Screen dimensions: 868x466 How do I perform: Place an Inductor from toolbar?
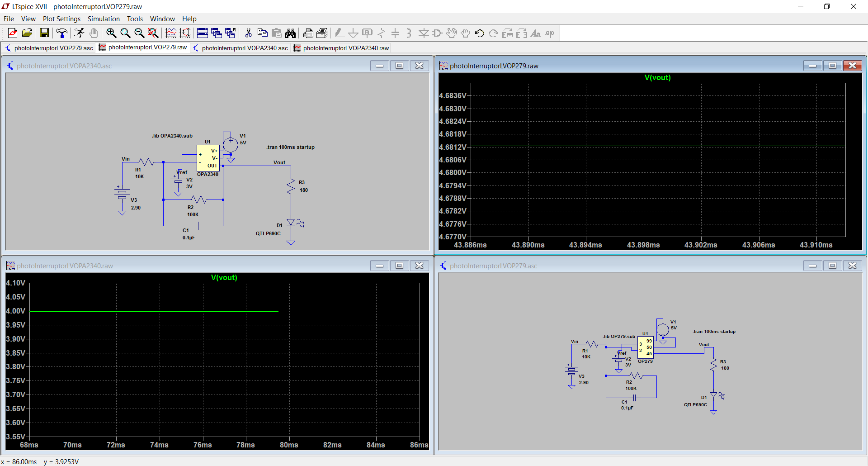(x=409, y=33)
